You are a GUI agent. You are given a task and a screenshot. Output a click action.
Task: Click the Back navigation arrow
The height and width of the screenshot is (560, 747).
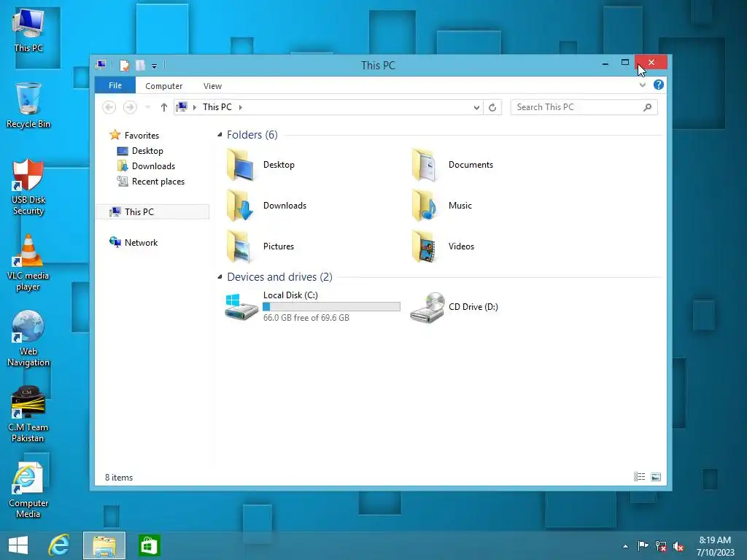(x=109, y=107)
